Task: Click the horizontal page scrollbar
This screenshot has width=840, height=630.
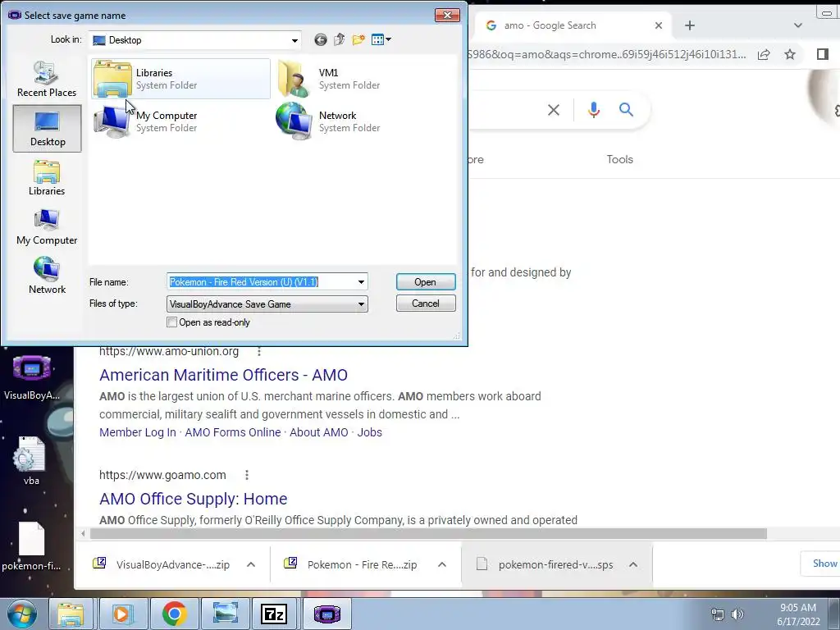Action: (428, 533)
